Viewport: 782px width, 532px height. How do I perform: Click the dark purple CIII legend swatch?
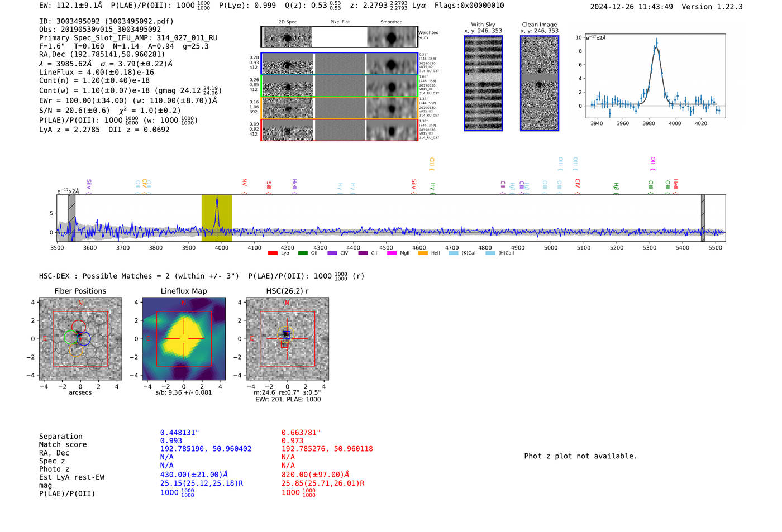363,253
